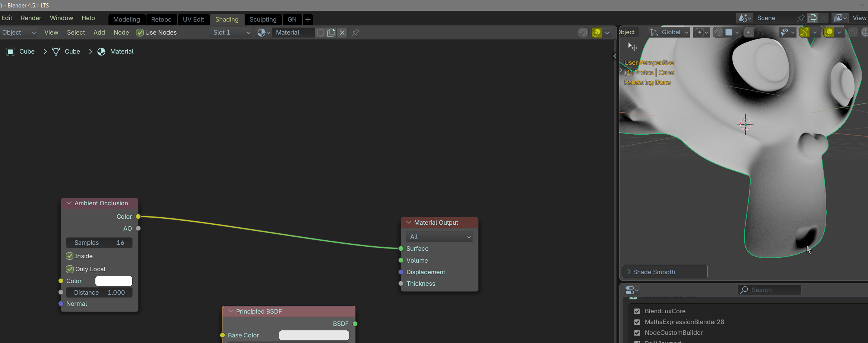Toggle node editor overlays button
This screenshot has height=343, width=868.
point(596,33)
